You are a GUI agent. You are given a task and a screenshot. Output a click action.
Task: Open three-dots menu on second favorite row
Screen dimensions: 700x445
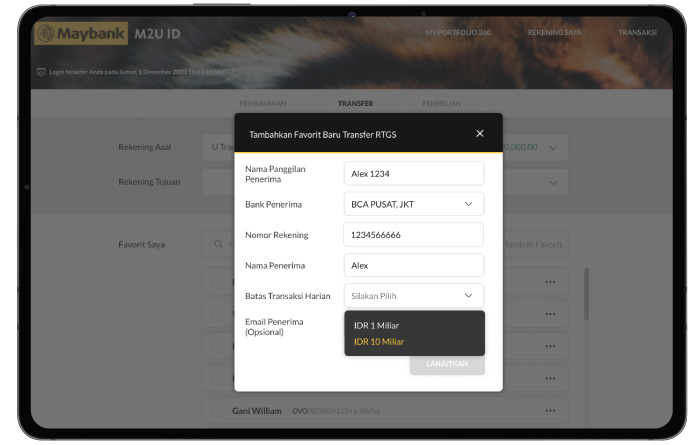coord(550,314)
